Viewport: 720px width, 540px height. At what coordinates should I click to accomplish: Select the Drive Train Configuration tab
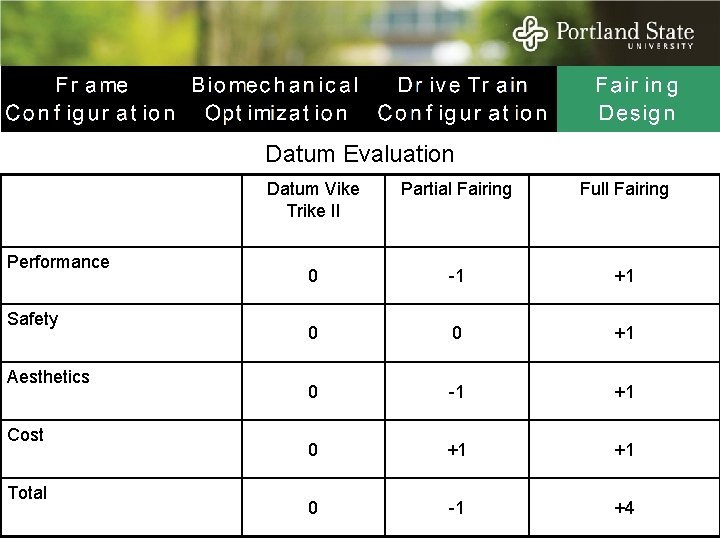click(x=462, y=99)
